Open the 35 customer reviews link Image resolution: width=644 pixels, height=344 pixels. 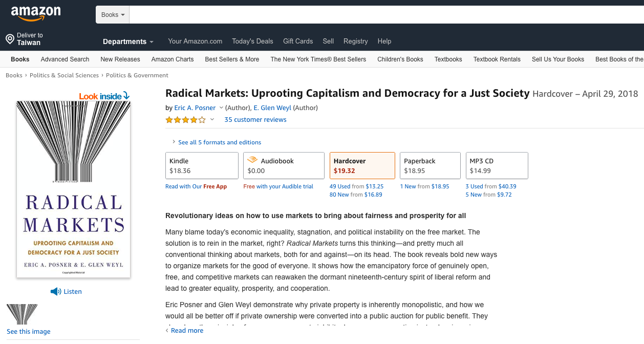pyautogui.click(x=255, y=120)
